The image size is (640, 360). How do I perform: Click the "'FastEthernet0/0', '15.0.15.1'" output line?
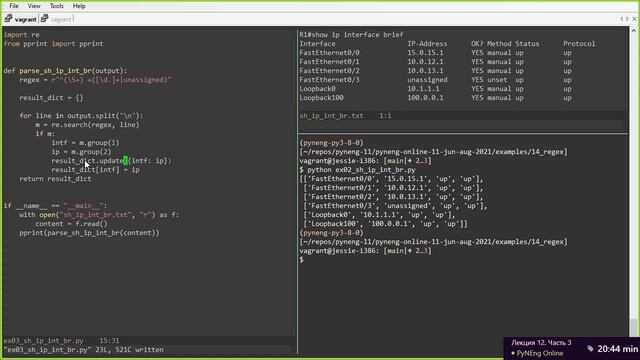point(391,178)
